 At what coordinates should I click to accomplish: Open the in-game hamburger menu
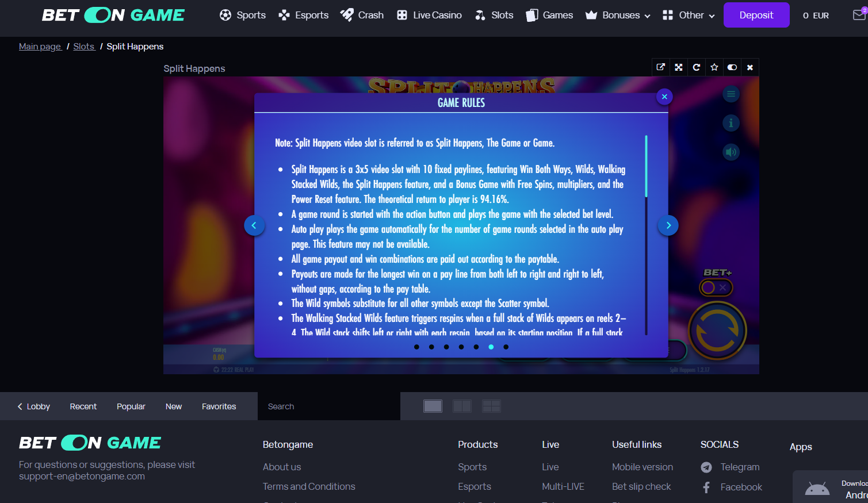[x=731, y=94]
